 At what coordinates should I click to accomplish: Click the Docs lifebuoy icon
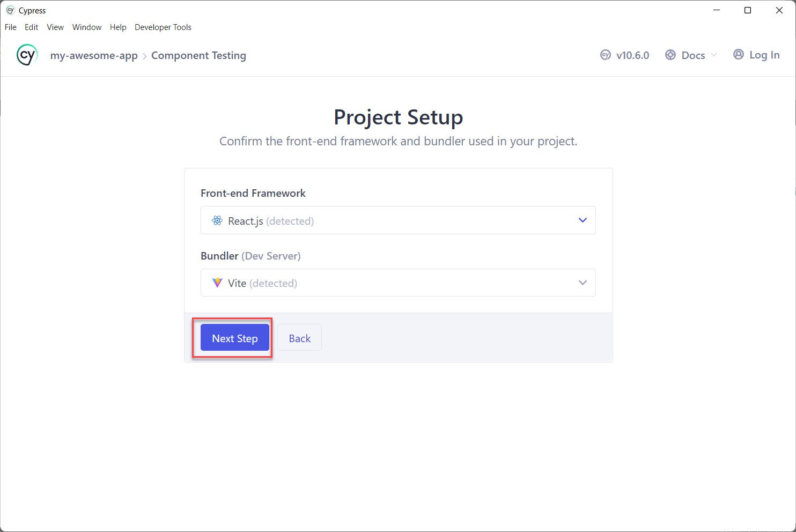tap(670, 55)
